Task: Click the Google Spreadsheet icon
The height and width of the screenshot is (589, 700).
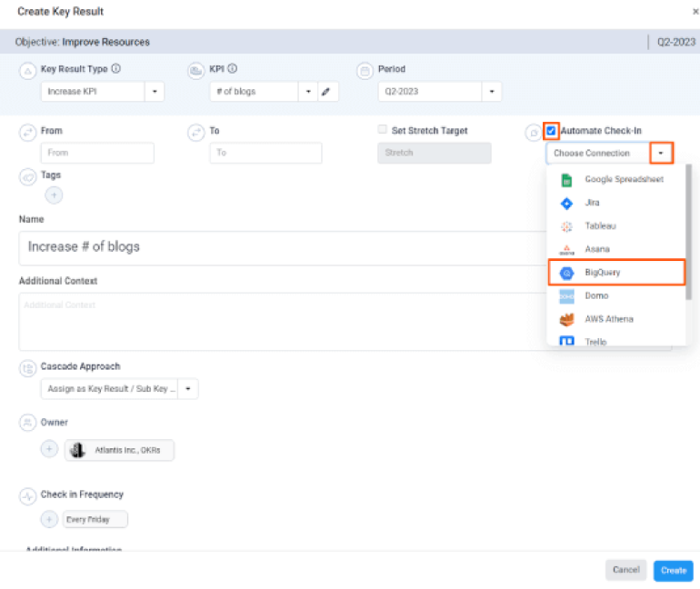Action: click(566, 180)
